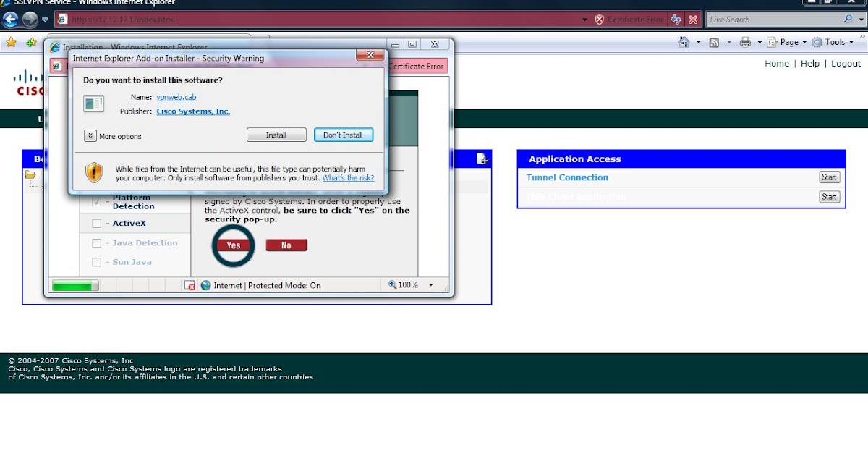Click the Home link in the Cisco page
The width and height of the screenshot is (868, 456).
coord(777,64)
